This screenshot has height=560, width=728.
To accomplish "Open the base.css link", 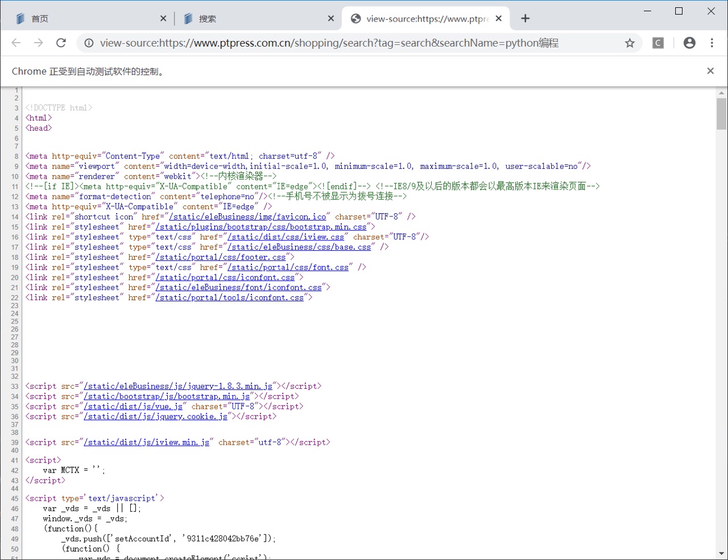I will [x=299, y=247].
